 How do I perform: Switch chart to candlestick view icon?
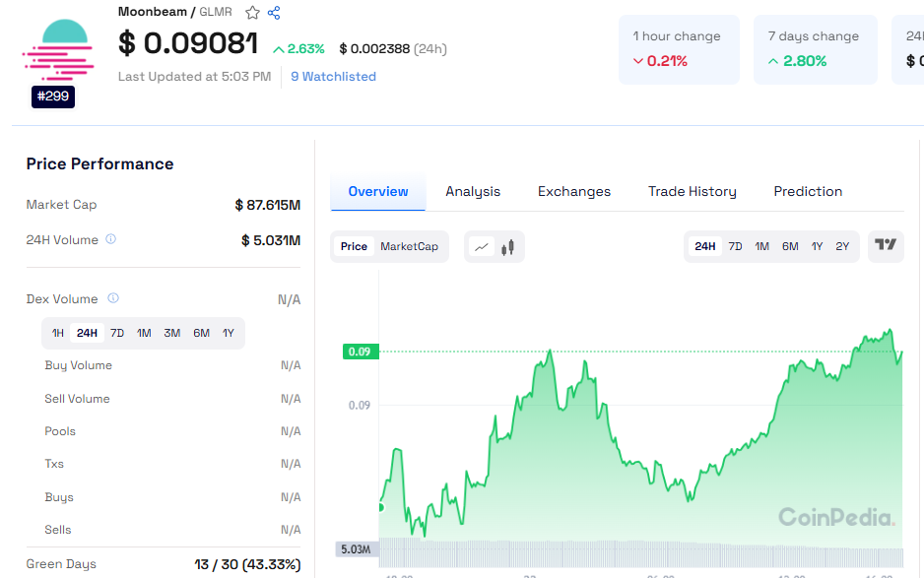(x=507, y=247)
